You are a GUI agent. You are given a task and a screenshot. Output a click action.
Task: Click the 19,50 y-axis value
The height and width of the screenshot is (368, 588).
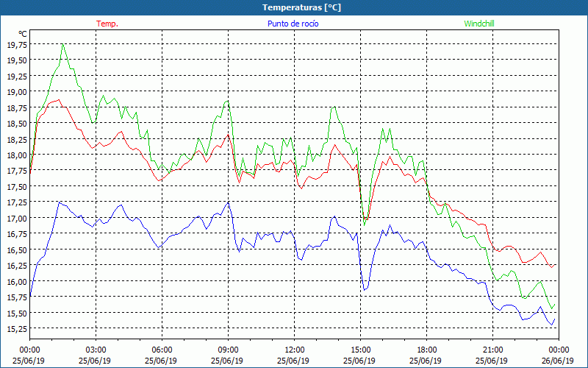[x=17, y=60]
